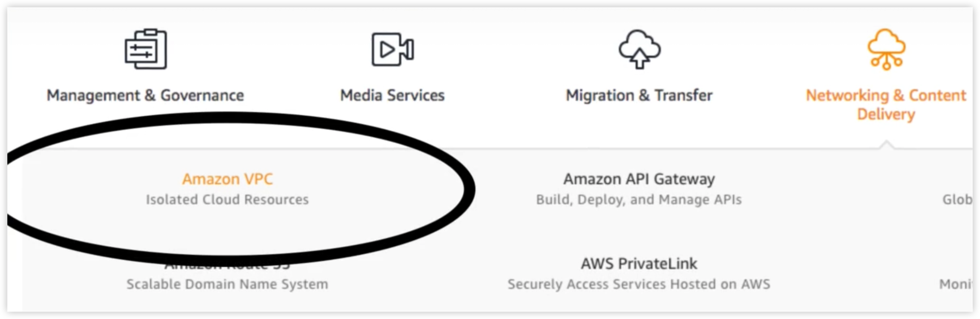Click the orange Networking cloud icon

886,49
